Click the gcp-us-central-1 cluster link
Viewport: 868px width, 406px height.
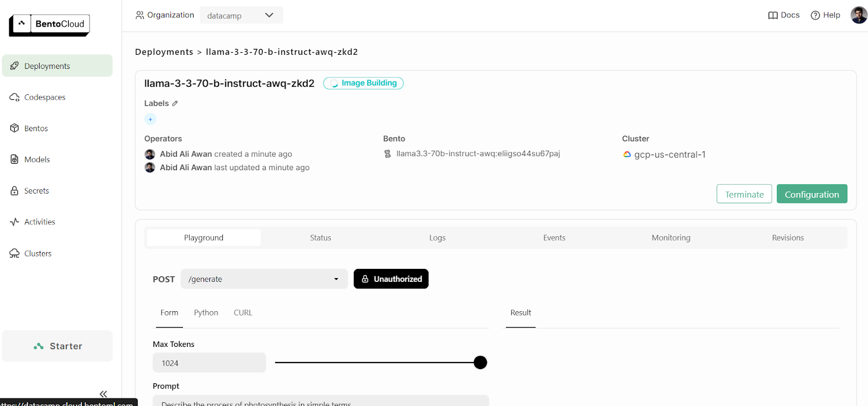coord(670,154)
